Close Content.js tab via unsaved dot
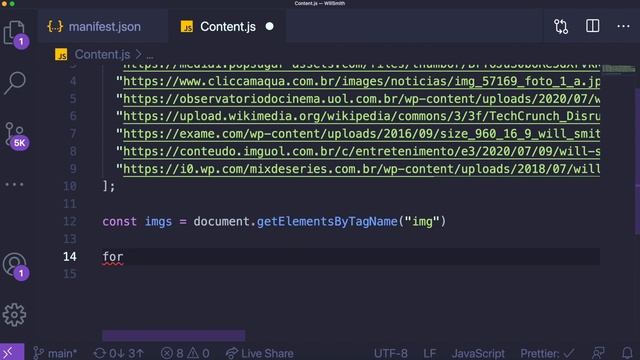 tap(269, 27)
